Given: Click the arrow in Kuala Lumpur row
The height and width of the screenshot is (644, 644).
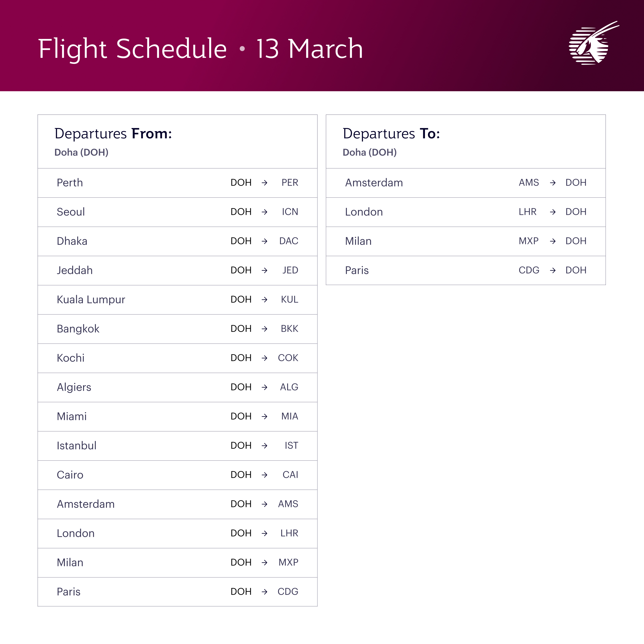Looking at the screenshot, I should tap(264, 300).
